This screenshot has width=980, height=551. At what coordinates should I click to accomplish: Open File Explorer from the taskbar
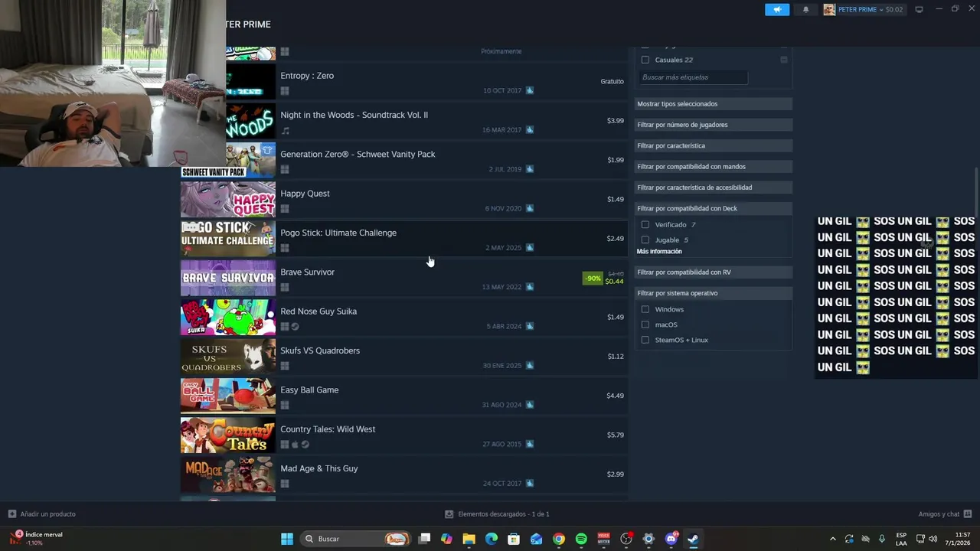click(469, 539)
